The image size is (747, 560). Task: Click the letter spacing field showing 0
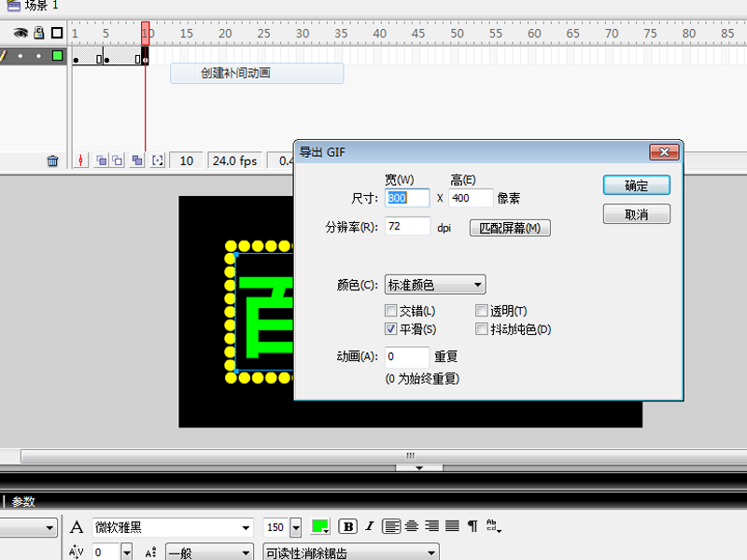click(106, 553)
